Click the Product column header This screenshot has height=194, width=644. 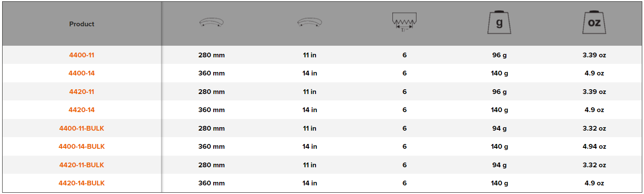82,24
